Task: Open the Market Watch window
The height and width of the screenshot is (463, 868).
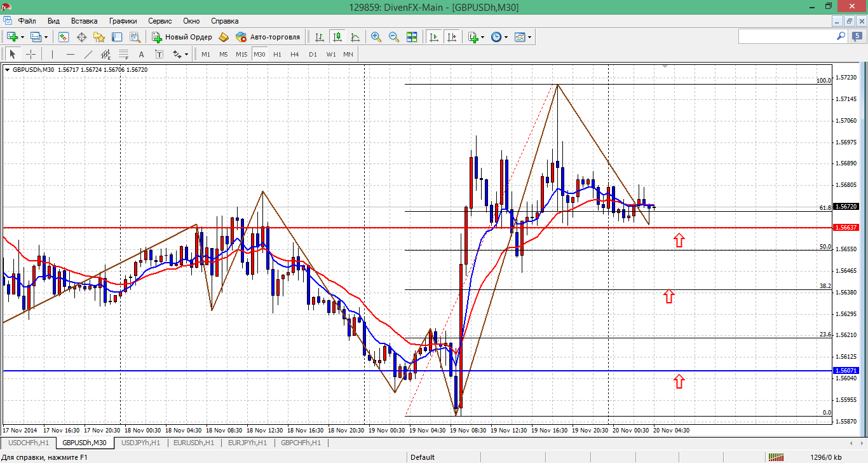Action: [64, 37]
